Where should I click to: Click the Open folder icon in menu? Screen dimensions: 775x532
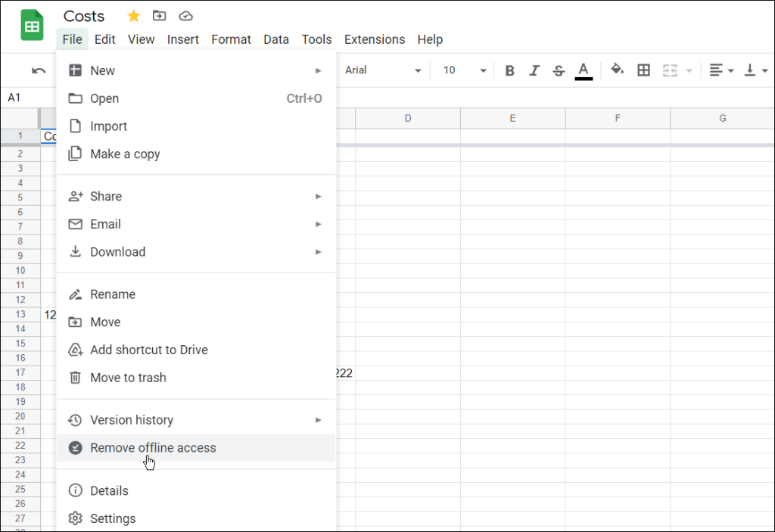tap(75, 98)
